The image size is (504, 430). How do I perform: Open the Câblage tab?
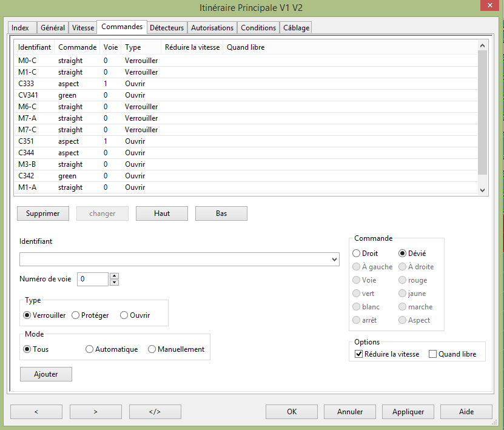[x=296, y=28]
